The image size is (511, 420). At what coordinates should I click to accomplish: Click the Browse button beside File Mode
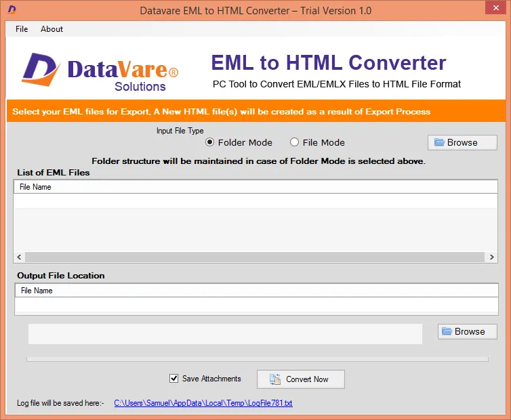[x=462, y=142]
